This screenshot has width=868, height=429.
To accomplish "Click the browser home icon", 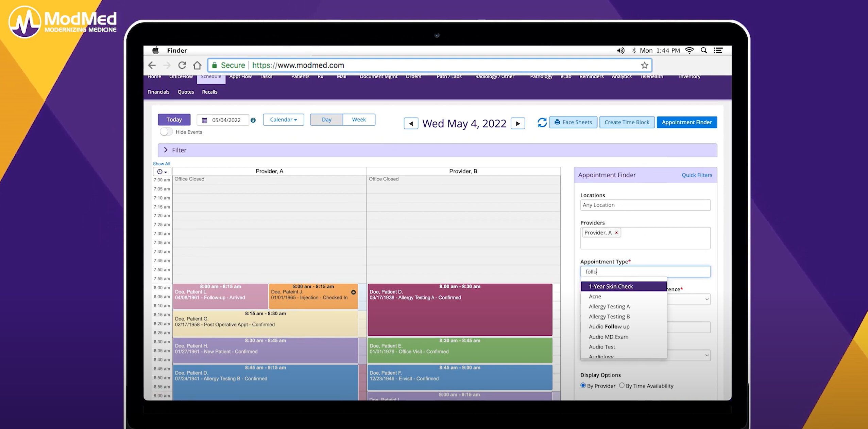I will 197,65.
